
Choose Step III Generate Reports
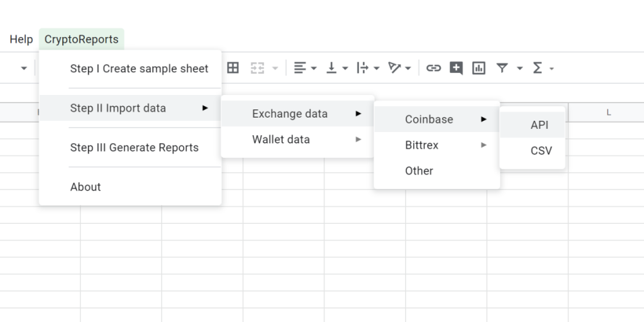click(134, 148)
